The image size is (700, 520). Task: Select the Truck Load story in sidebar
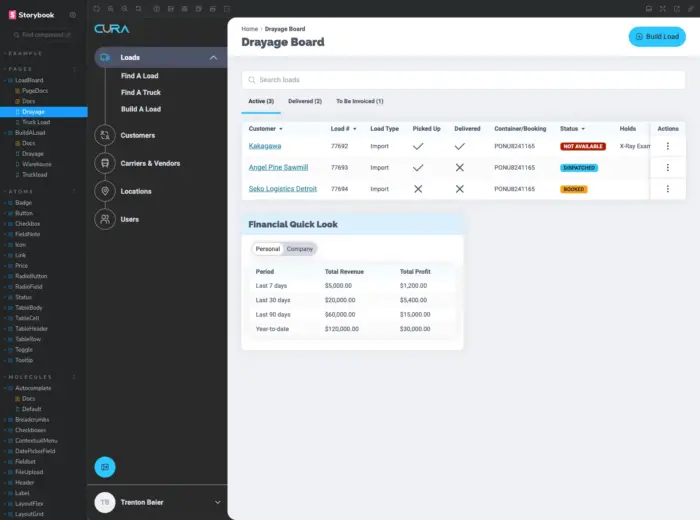click(36, 122)
